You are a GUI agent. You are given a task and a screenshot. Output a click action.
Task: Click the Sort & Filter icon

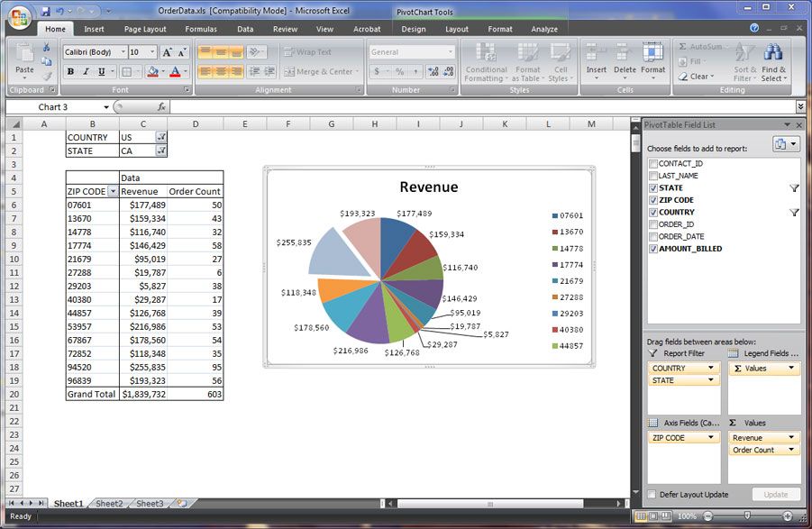[x=744, y=52]
